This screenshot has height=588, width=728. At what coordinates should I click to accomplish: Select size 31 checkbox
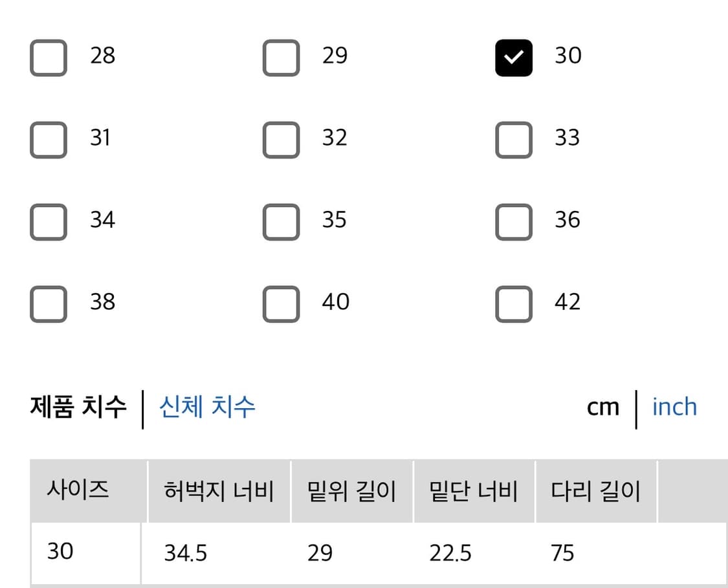point(48,140)
